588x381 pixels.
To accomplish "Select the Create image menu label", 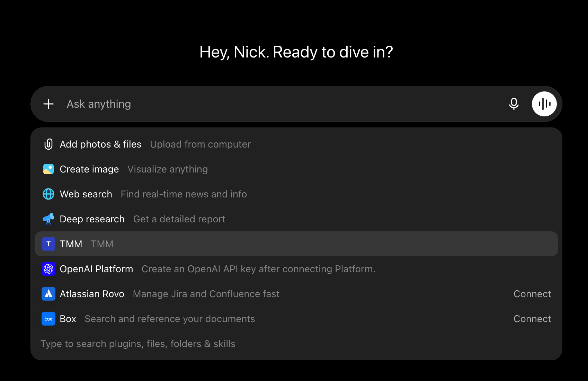I will pos(89,169).
